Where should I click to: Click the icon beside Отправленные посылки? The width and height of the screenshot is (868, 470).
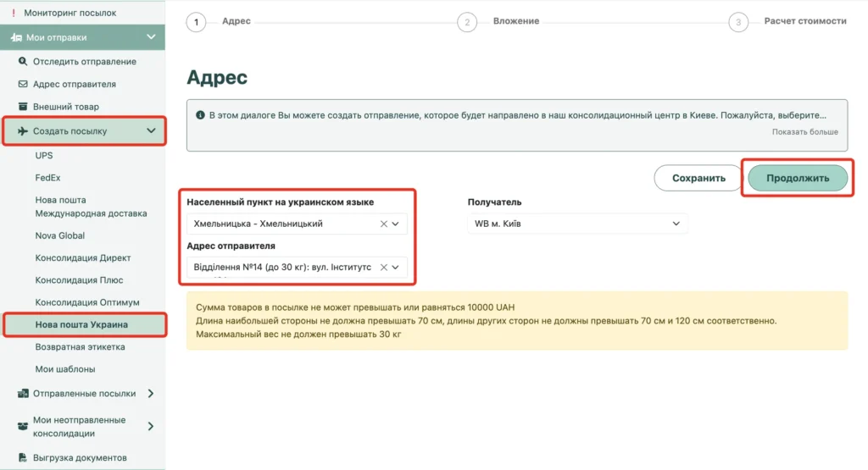23,394
